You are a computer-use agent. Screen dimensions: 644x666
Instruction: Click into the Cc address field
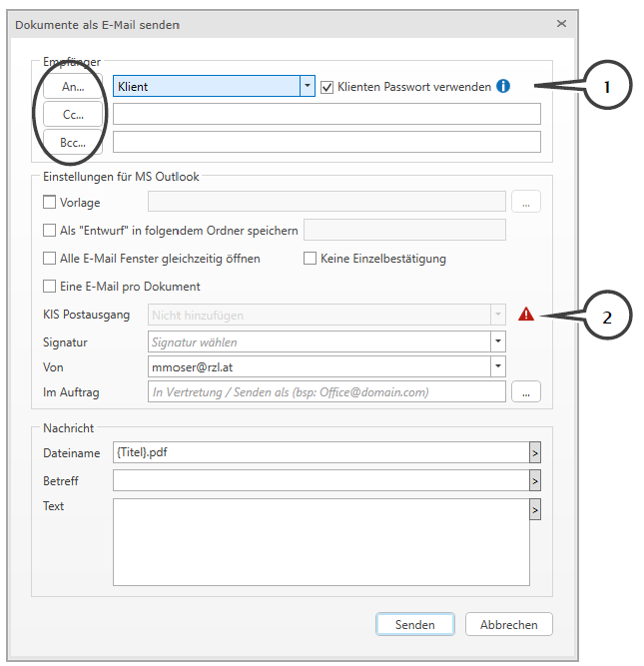click(x=326, y=114)
